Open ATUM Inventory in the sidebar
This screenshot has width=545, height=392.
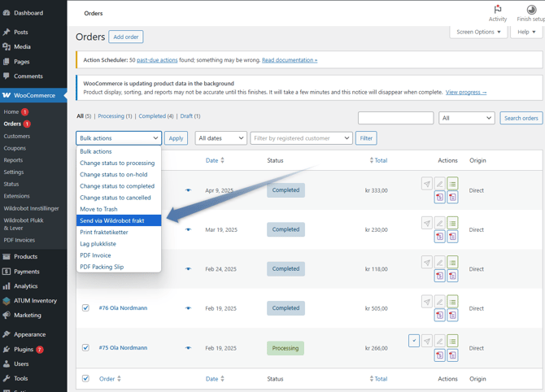coord(33,301)
